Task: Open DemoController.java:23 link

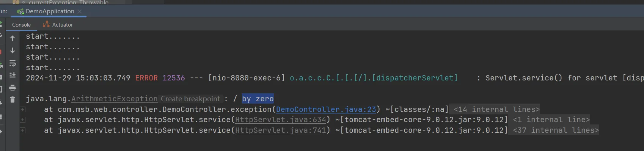Action: point(326,110)
